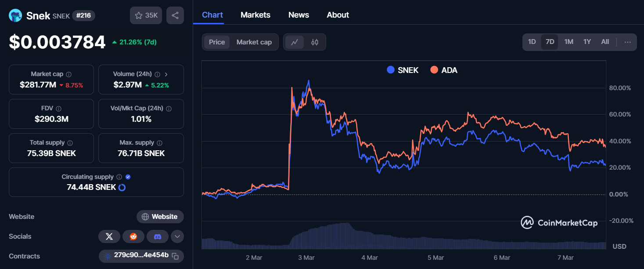
Task: Click the $281.77M market cap value
Action: coord(38,85)
